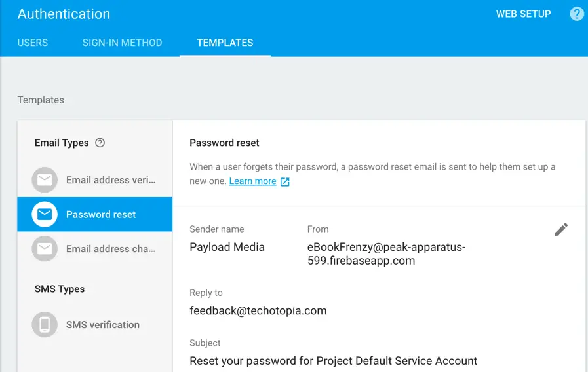
Task: Choose the SMS verification template label
Action: pos(103,325)
